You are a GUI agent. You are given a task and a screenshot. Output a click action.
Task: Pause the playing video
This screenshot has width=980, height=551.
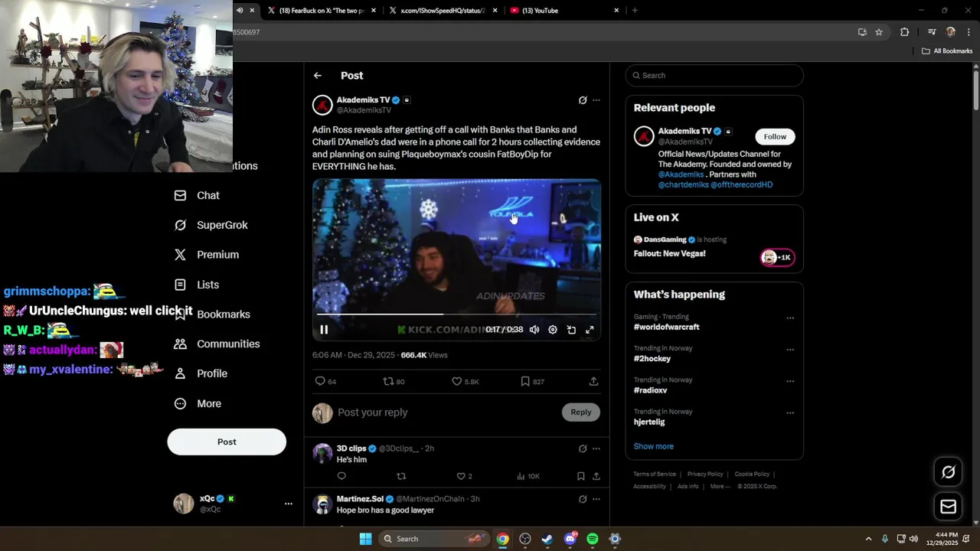point(324,330)
